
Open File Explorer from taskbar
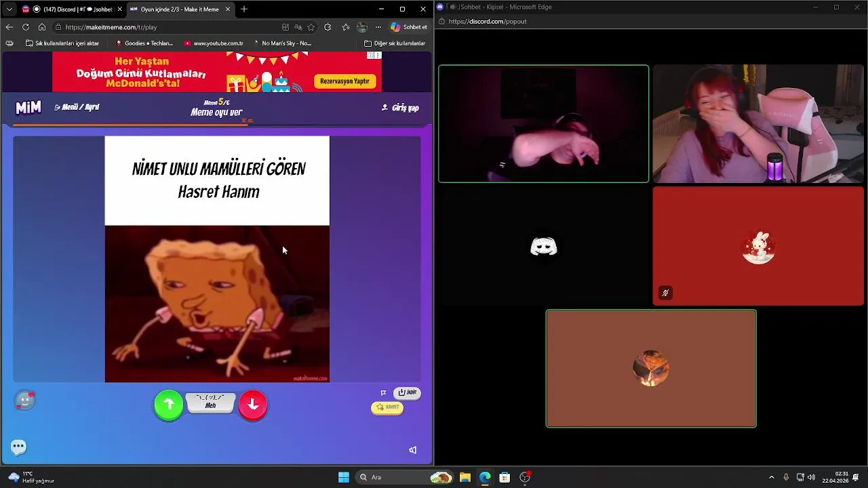pos(465,477)
